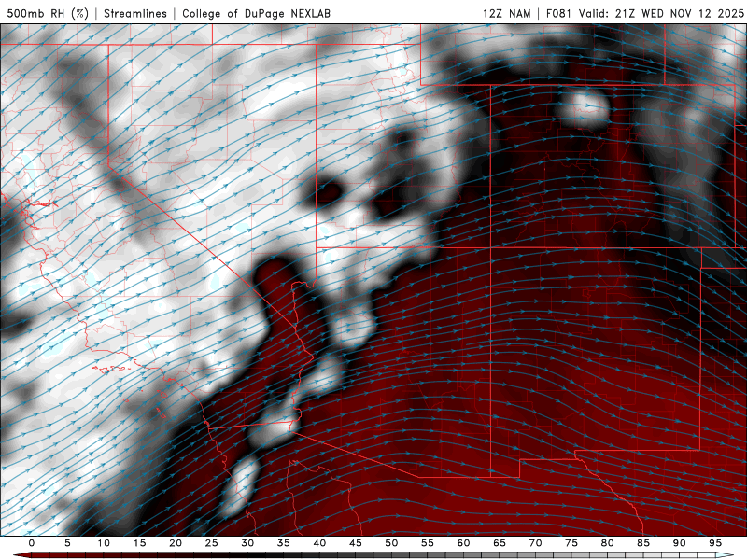The image size is (747, 560).
Task: Click the "50" value on the color scale
Action: pos(391,543)
